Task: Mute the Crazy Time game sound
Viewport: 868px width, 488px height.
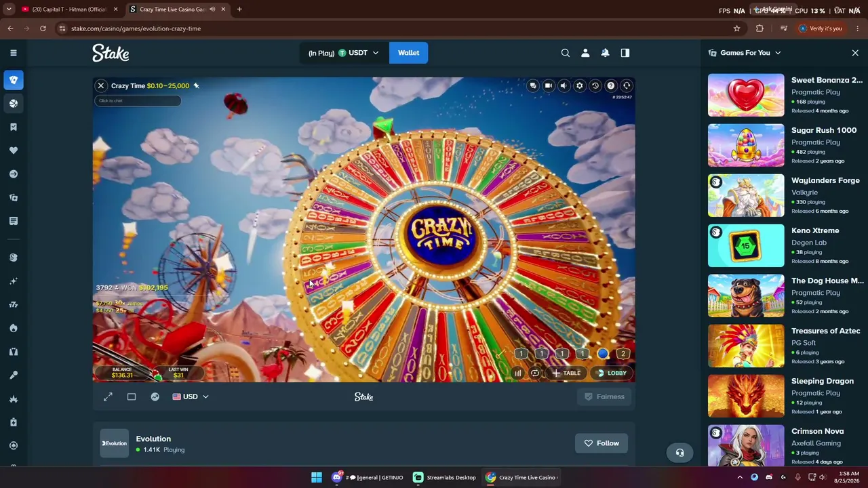Action: click(x=564, y=86)
